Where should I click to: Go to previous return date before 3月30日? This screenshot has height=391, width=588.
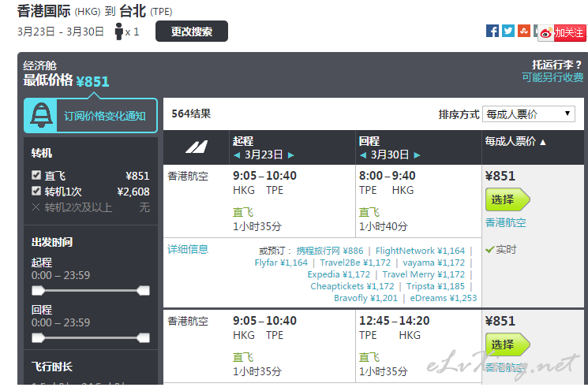pyautogui.click(x=362, y=155)
